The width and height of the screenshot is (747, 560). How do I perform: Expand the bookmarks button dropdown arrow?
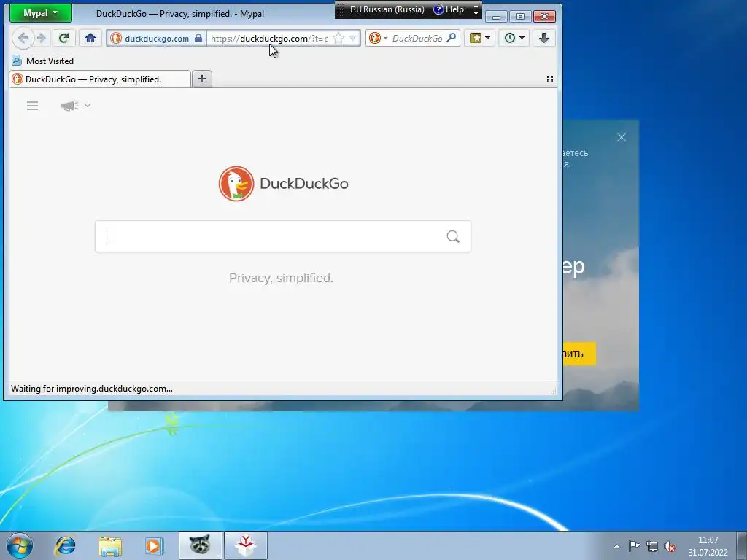coord(487,38)
